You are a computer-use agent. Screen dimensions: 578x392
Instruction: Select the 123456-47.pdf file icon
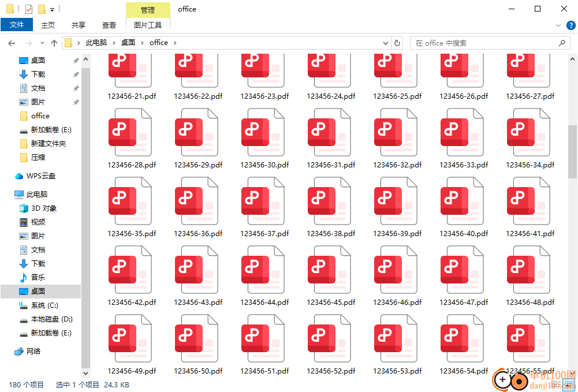coord(462,270)
